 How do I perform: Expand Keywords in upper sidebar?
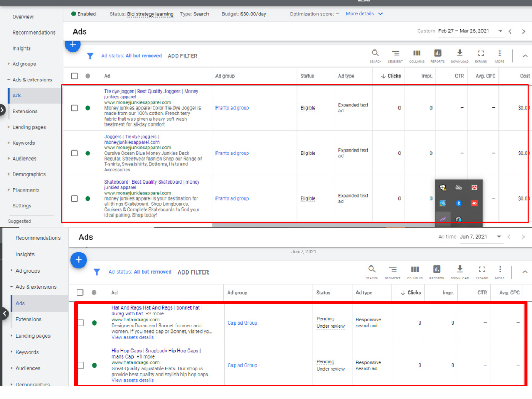tap(9, 143)
